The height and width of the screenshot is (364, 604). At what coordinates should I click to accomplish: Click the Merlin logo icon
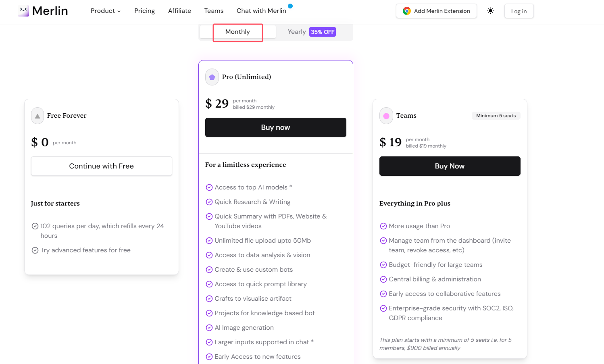(x=23, y=11)
